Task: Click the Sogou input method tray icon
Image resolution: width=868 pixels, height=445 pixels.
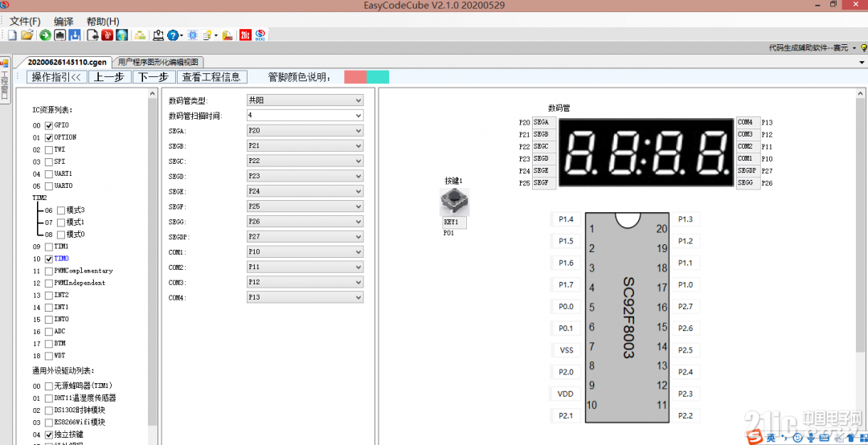Action: tap(755, 439)
